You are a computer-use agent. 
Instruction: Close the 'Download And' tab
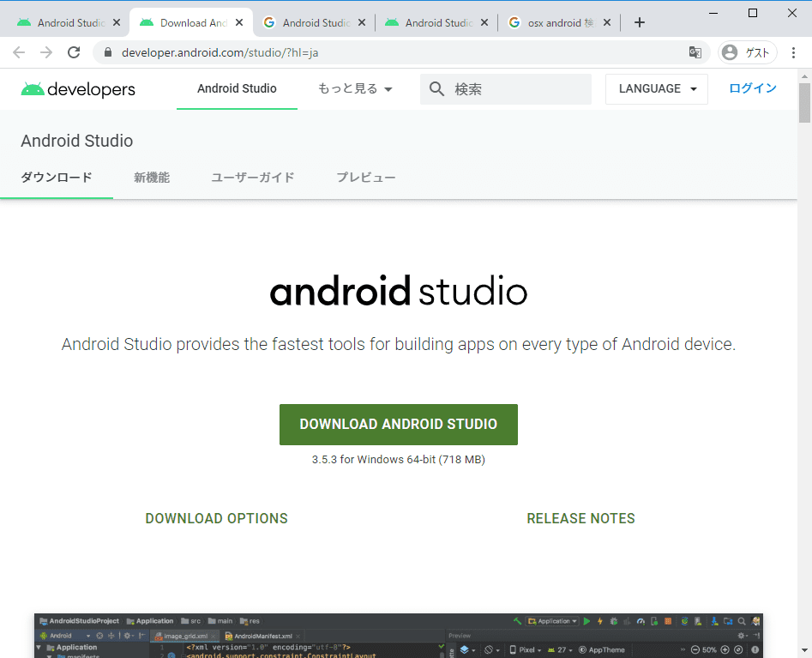point(238,23)
